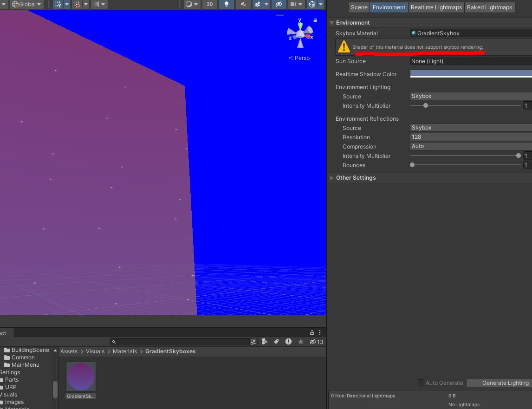This screenshot has height=409, width=532.
Task: Toggle grid snapping with the magnet icon
Action: click(77, 4)
